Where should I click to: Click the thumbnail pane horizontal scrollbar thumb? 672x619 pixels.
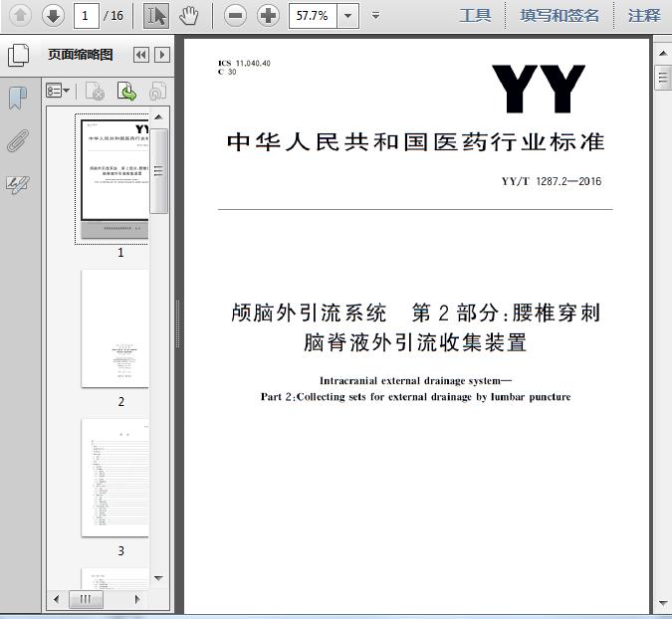pyautogui.click(x=86, y=599)
